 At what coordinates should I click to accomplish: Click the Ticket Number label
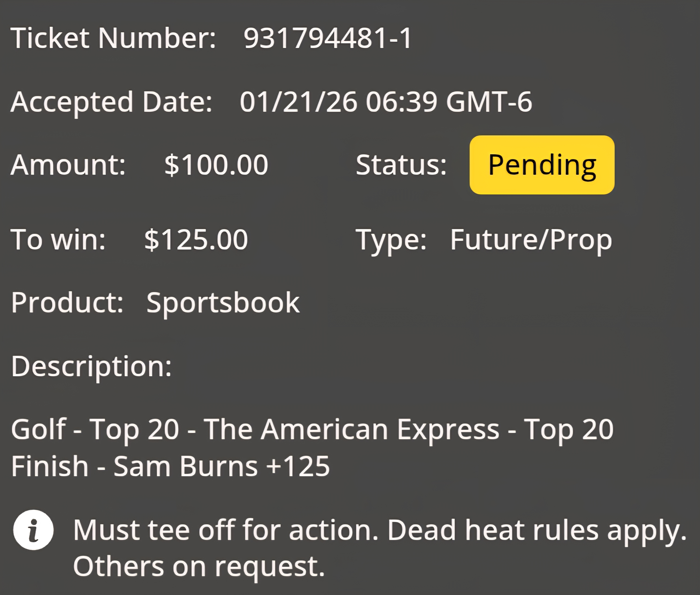[113, 38]
